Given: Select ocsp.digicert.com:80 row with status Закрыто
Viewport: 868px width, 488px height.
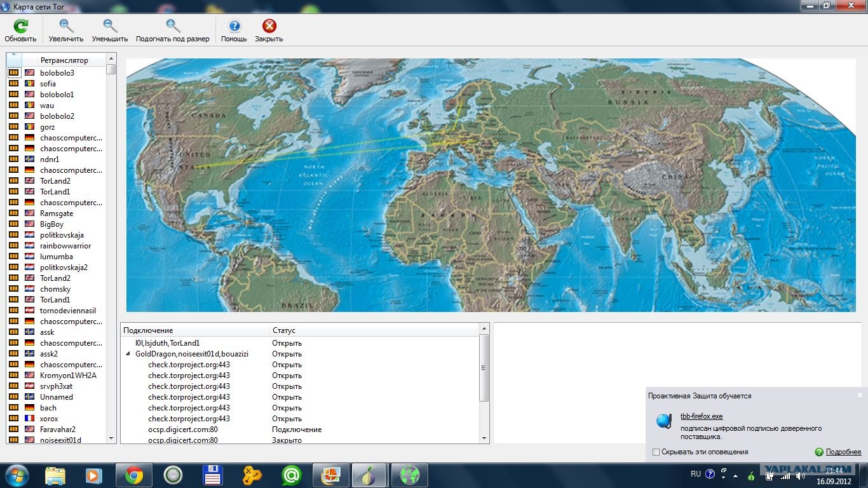Looking at the screenshot, I should click(x=300, y=440).
